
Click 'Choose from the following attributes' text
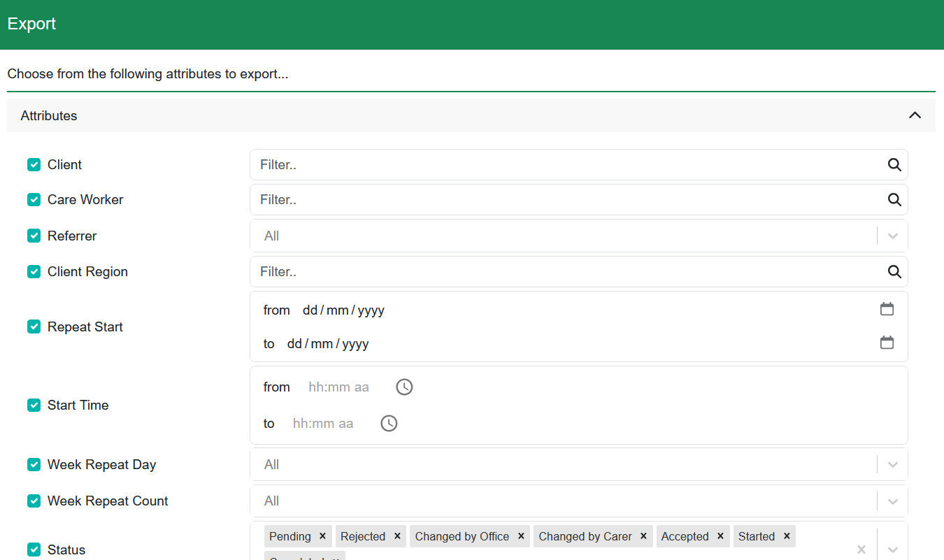(148, 74)
